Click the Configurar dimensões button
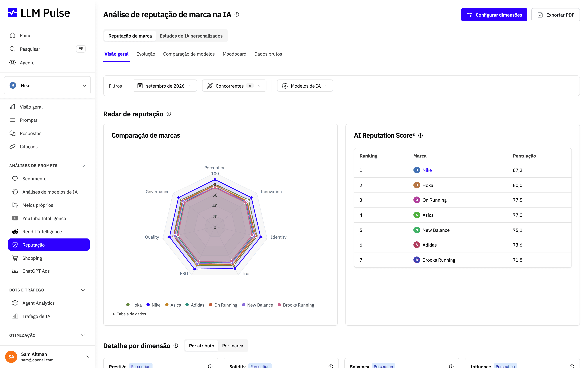The height and width of the screenshot is (368, 588). pyautogui.click(x=494, y=15)
